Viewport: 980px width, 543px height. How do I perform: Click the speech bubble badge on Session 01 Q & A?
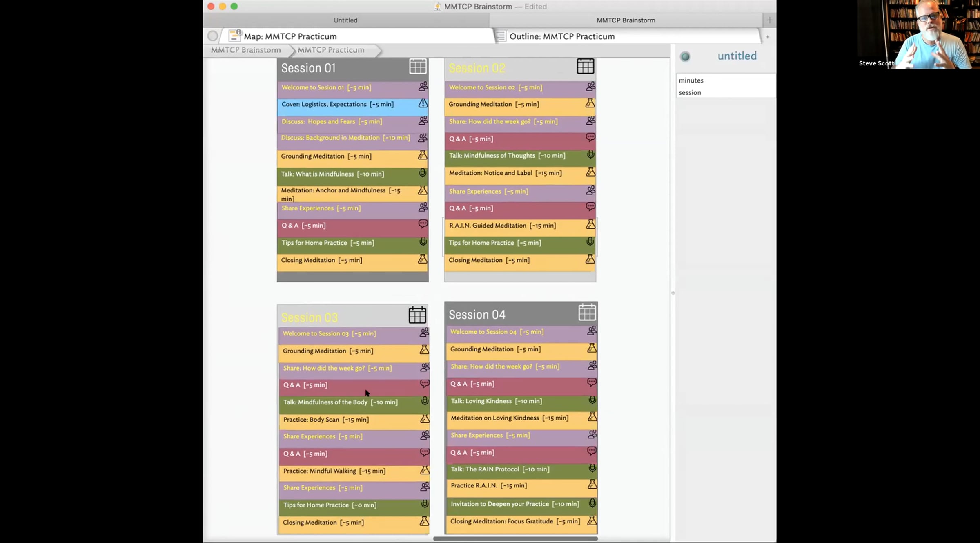[x=423, y=224]
